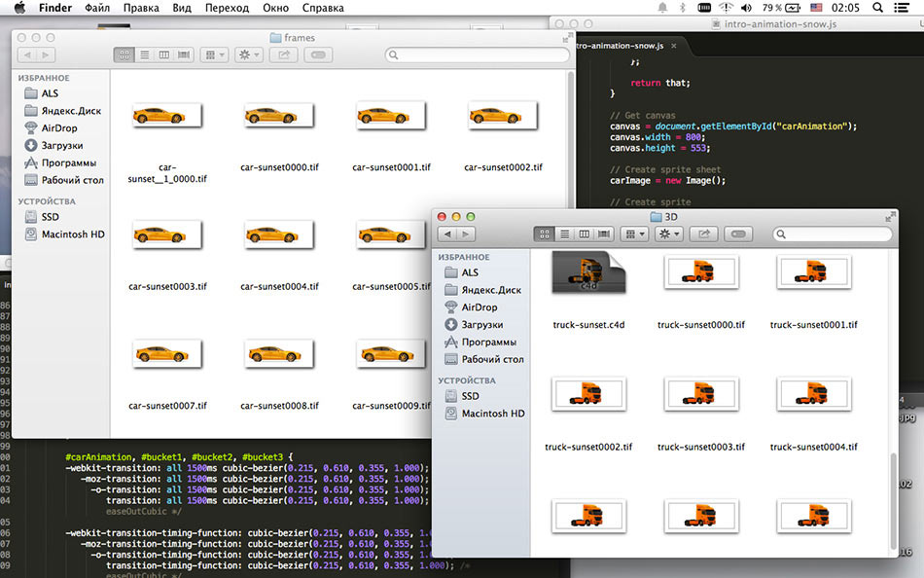Screen dimensions: 924x578
Task: Open the Файл menu
Action: 97,8
